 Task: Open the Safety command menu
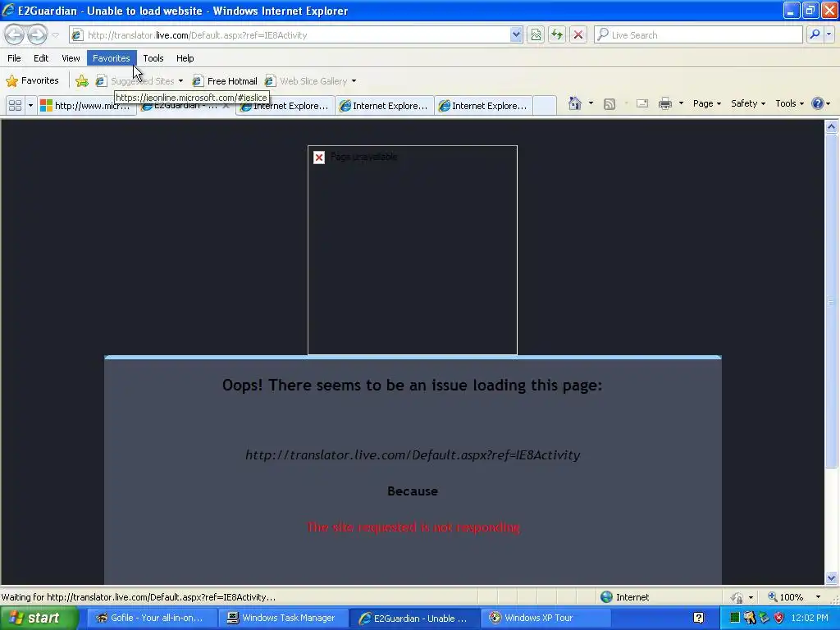point(748,103)
